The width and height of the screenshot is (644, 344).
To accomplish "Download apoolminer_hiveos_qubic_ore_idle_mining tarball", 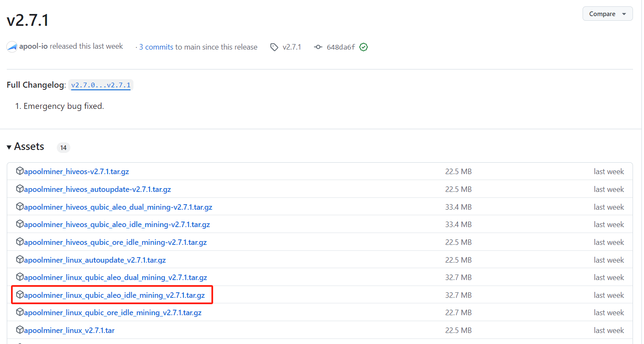I will tap(115, 242).
